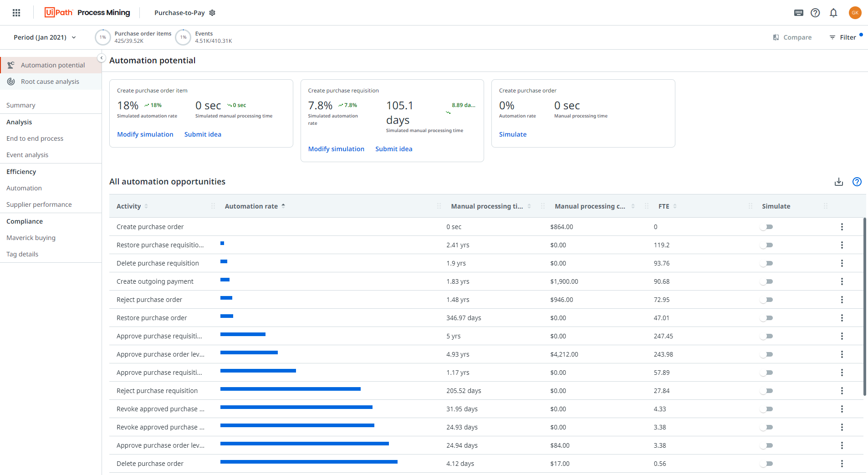Open row menu in 31.95 days row

coord(842,409)
